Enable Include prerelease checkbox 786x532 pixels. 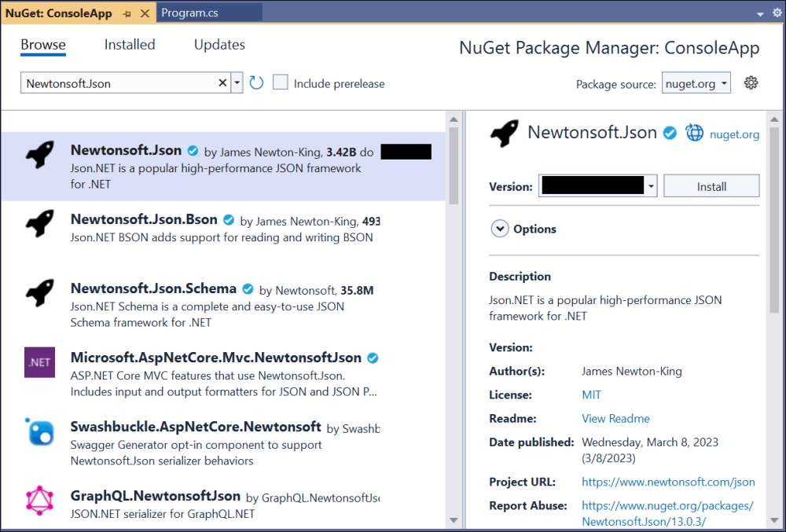281,83
